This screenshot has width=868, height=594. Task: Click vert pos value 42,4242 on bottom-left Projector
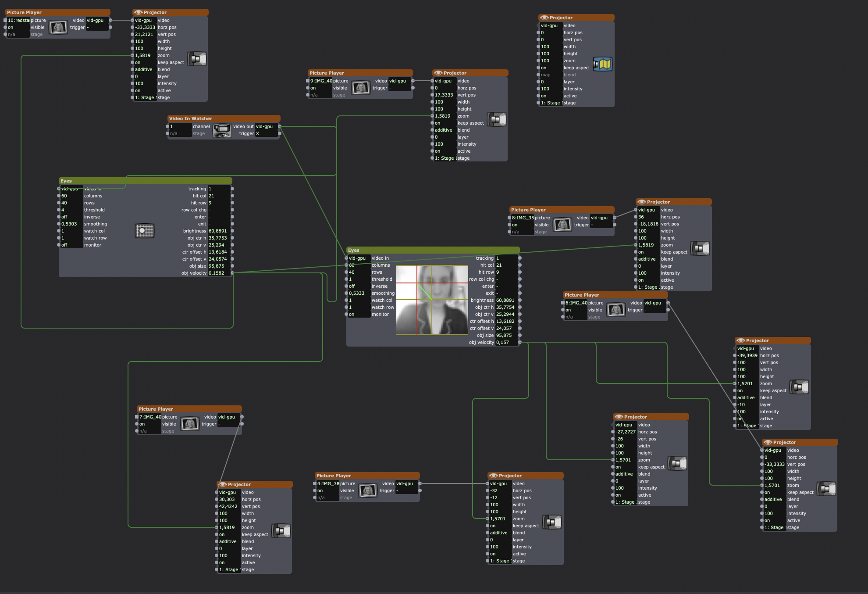(229, 506)
